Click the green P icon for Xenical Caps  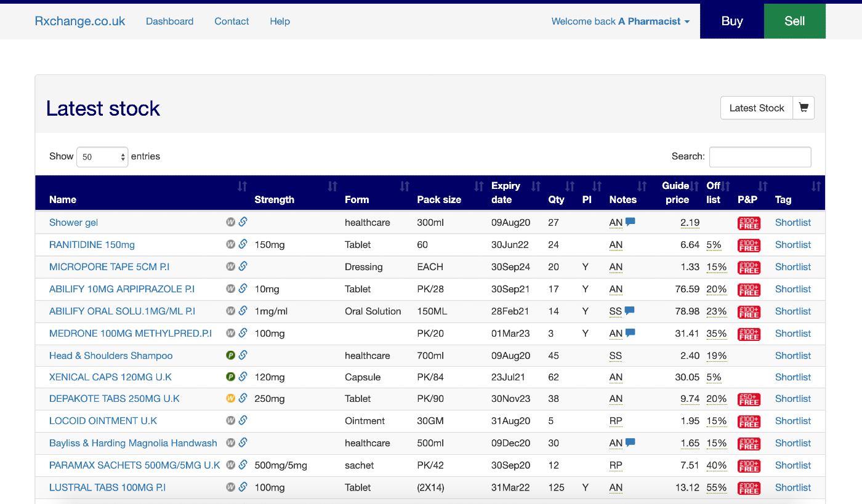(x=230, y=377)
